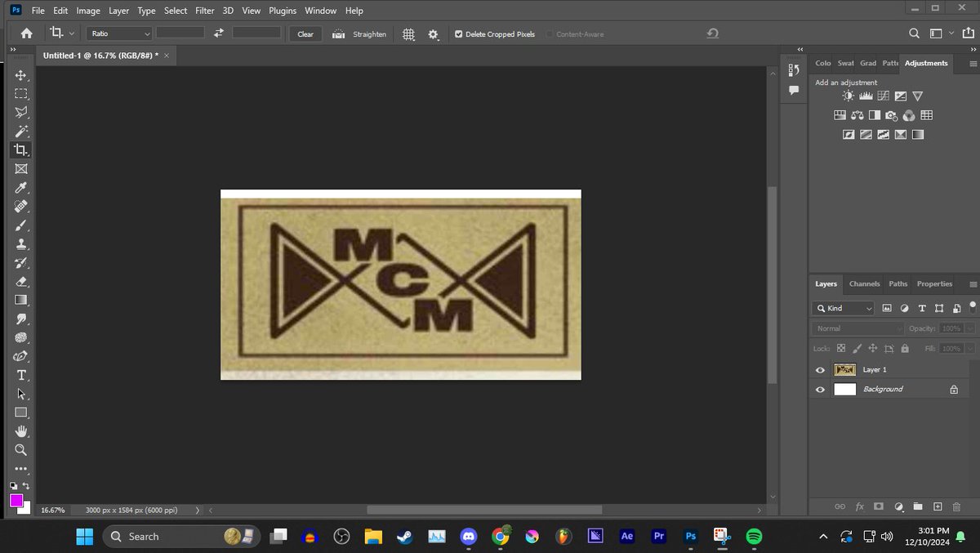
Task: Switch to the Channels tab
Action: click(864, 283)
